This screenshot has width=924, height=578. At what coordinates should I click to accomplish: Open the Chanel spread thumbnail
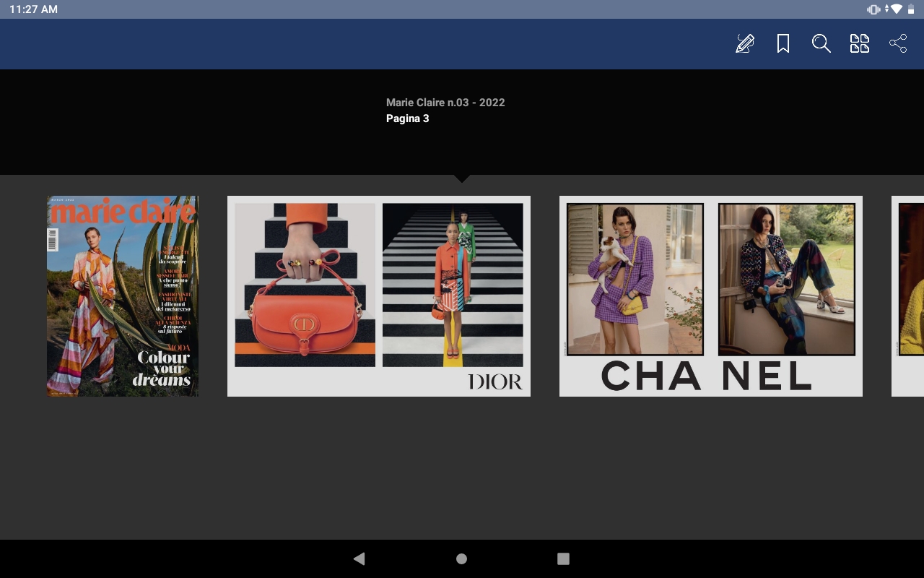[x=711, y=296]
